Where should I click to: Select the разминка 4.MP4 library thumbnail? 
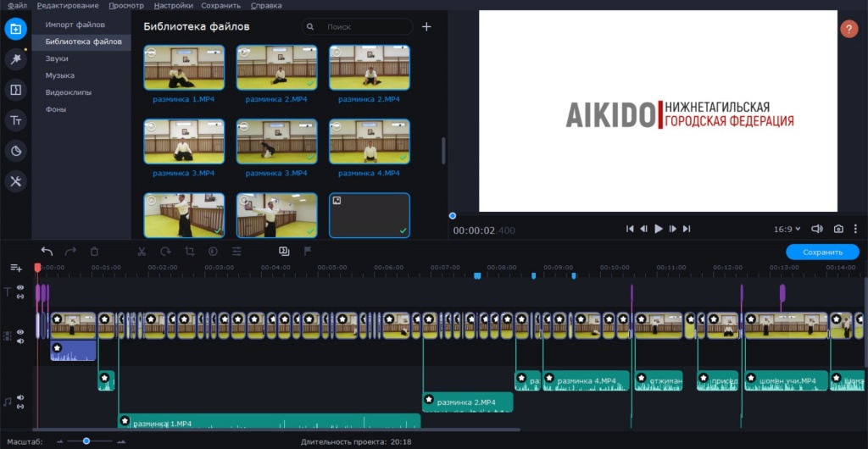pos(370,141)
